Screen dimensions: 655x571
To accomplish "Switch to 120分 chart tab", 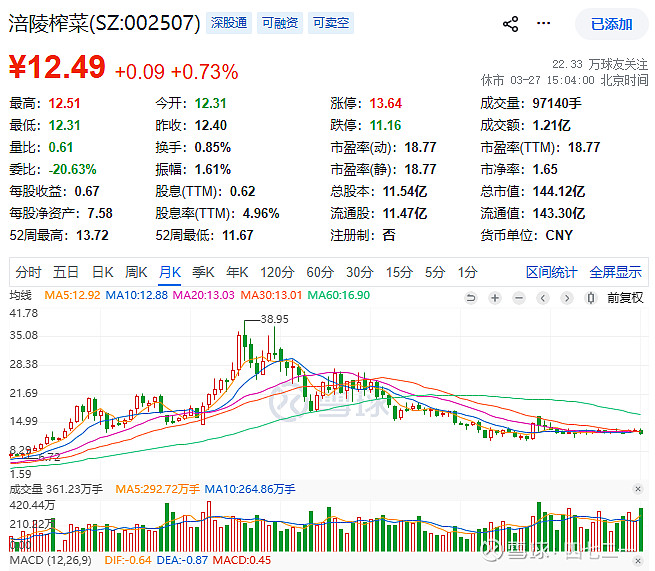I will click(x=277, y=272).
